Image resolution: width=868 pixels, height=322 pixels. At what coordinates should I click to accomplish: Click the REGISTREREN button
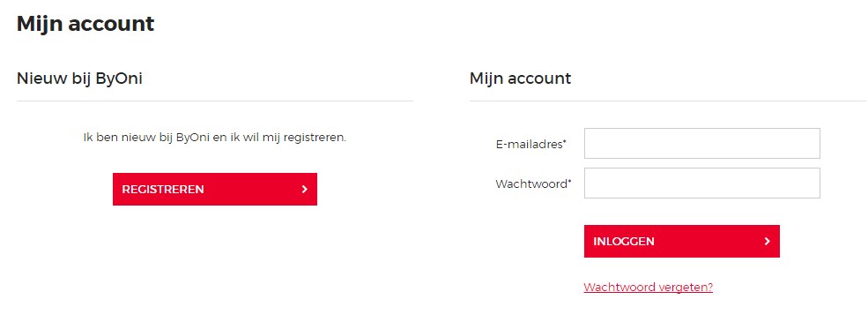tap(215, 189)
